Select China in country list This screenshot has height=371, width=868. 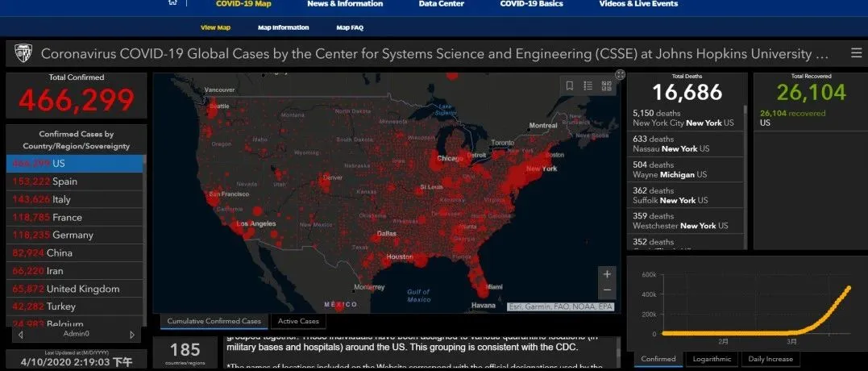click(74, 252)
